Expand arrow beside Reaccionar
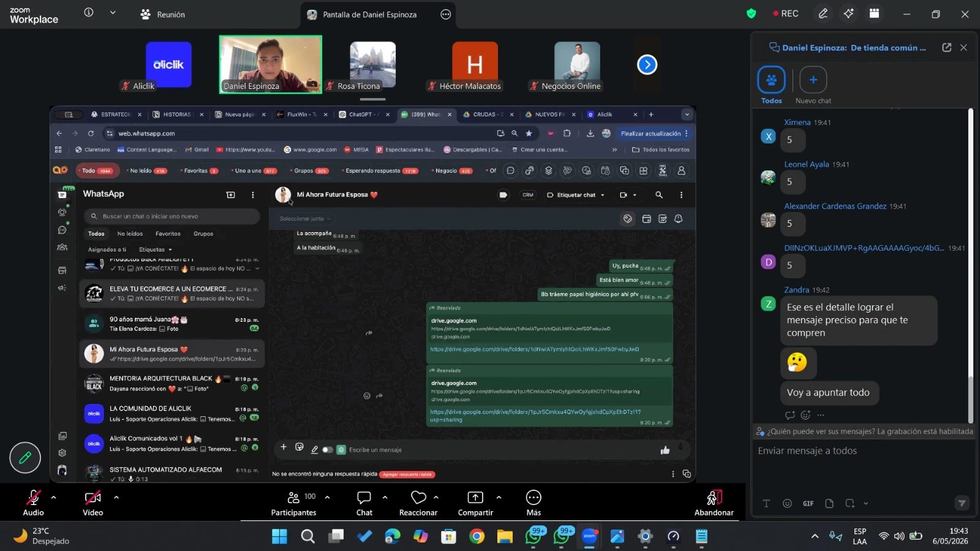The image size is (980, 551). (436, 497)
